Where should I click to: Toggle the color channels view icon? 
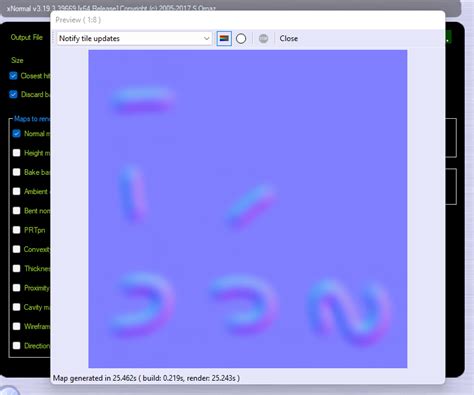(224, 39)
